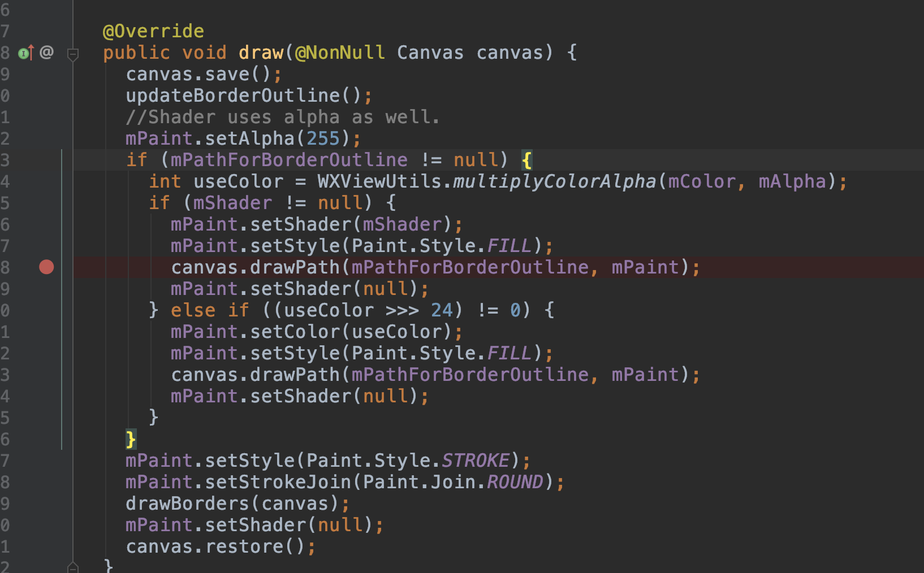Screen dimensions: 924x573
Task: Select the @NonNull annotation in the method signature
Action: [x=341, y=52]
